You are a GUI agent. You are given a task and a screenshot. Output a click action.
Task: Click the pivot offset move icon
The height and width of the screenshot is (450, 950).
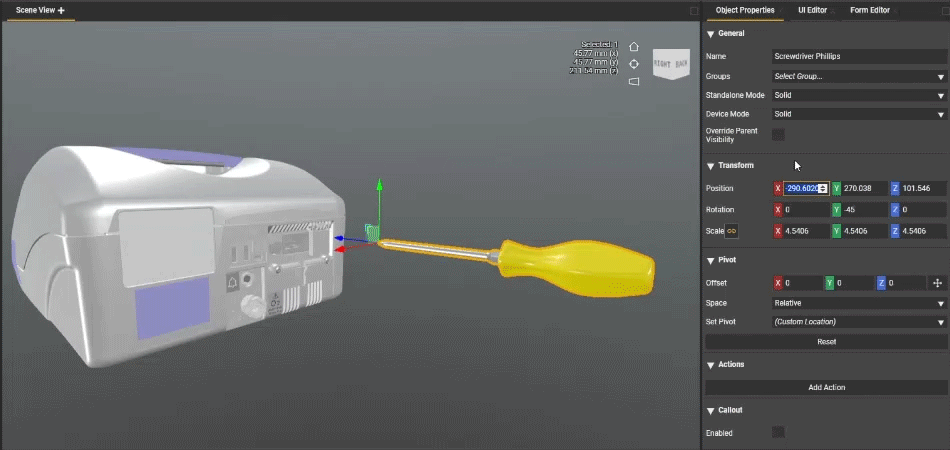[x=937, y=283]
